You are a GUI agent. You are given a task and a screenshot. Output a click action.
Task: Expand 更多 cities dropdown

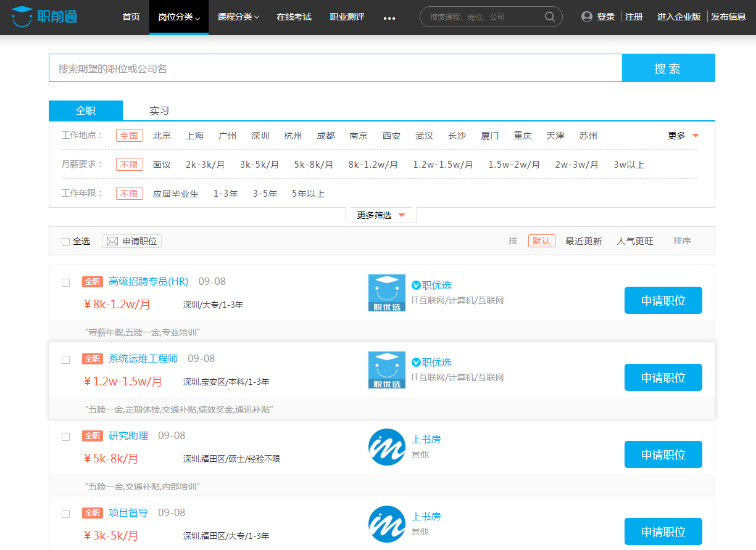point(683,136)
